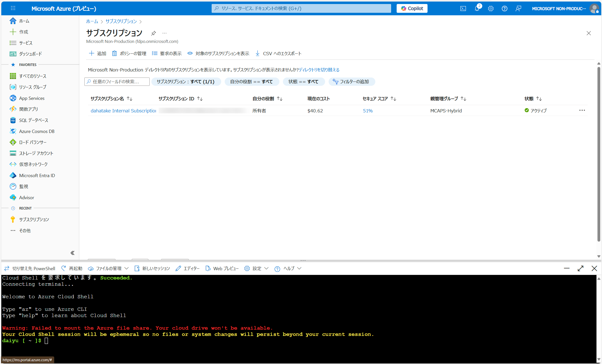Collapse the left navigation sidebar

click(x=72, y=253)
